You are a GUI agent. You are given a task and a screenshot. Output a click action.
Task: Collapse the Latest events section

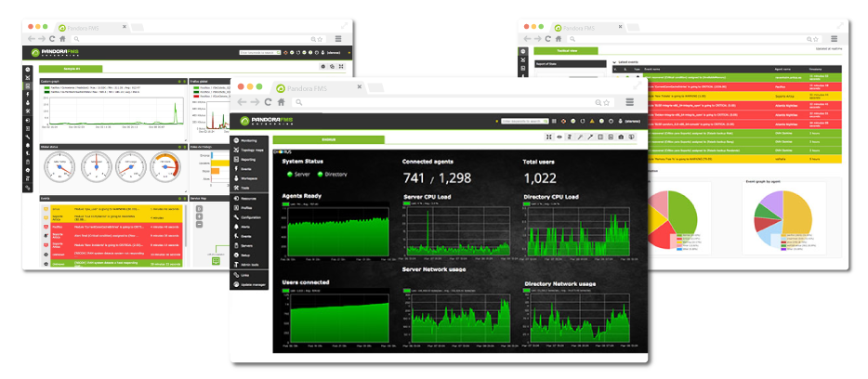click(x=614, y=62)
